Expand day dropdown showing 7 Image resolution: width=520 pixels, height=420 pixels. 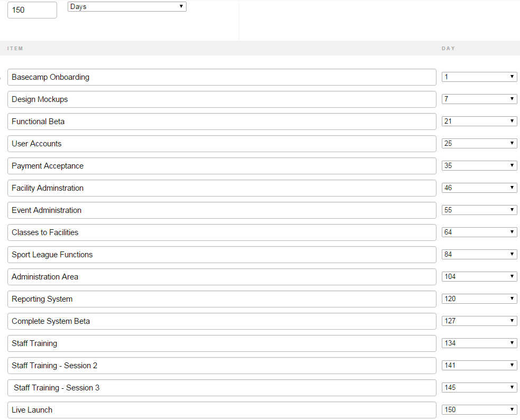pyautogui.click(x=479, y=99)
